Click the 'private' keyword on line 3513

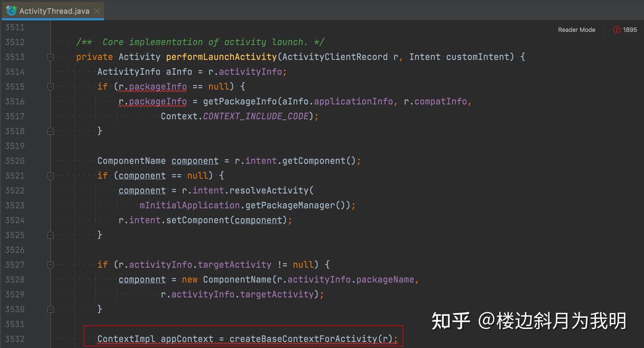point(94,57)
